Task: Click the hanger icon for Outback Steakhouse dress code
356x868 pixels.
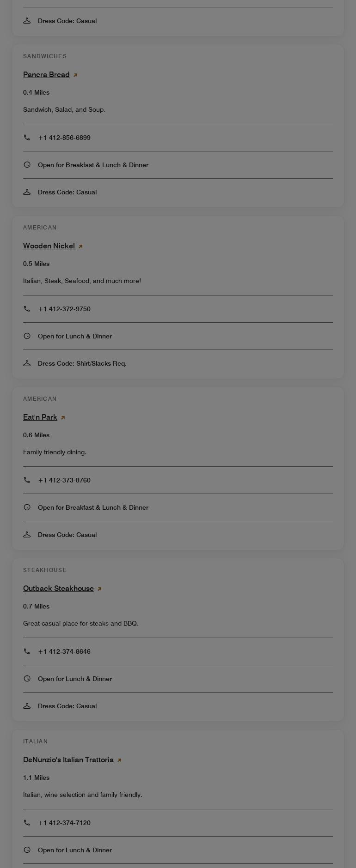Action: click(x=27, y=706)
